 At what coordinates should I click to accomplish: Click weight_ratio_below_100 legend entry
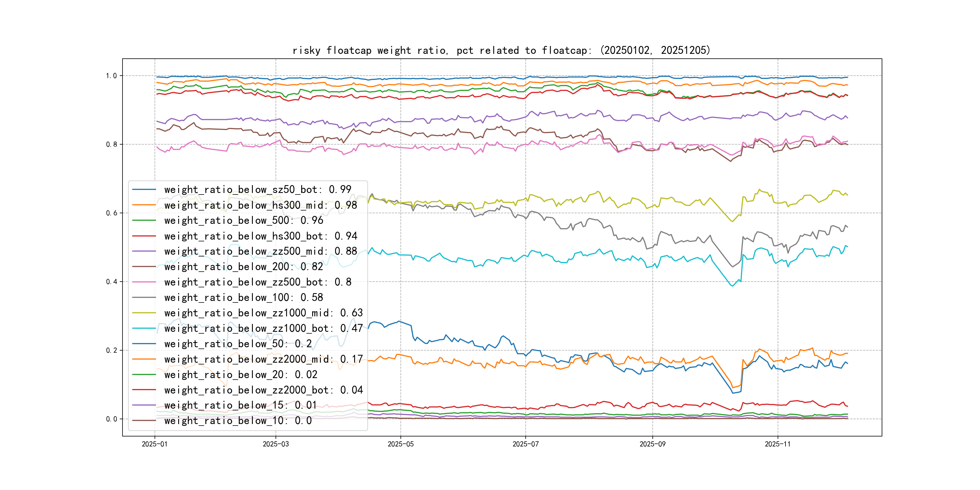pyautogui.click(x=243, y=298)
